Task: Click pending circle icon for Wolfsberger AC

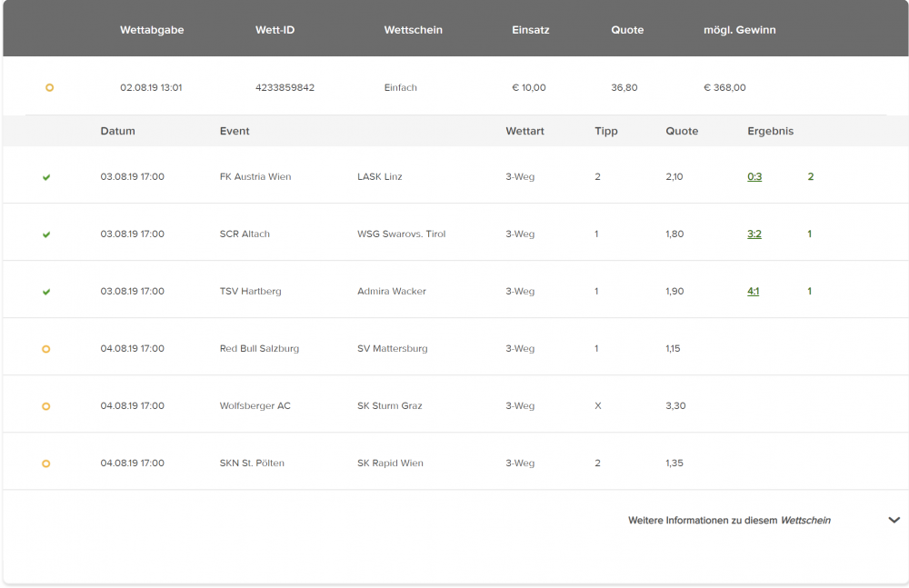Action: pyautogui.click(x=46, y=406)
